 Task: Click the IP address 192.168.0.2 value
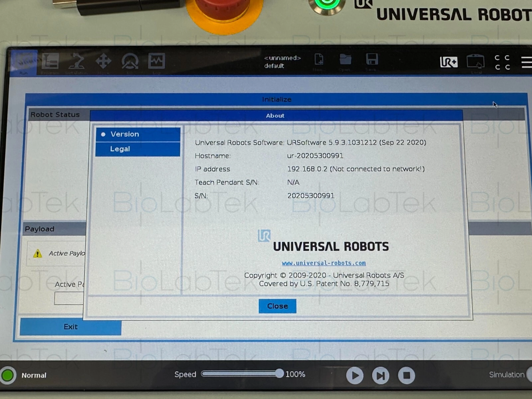[x=307, y=169]
